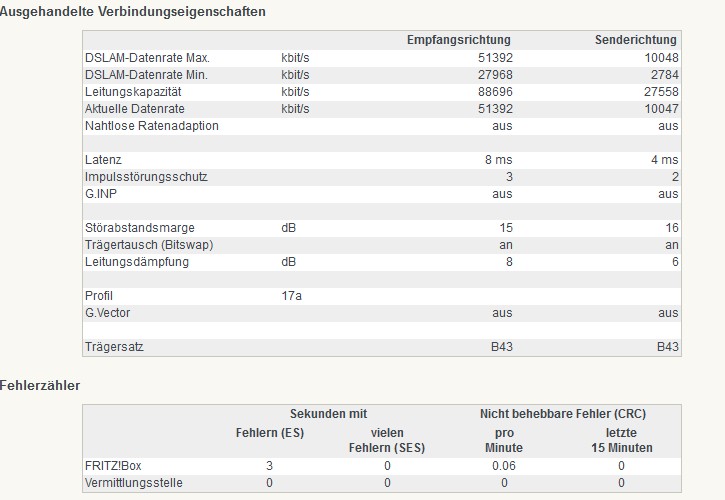Select the 'DSLAM-Datenrate Min.' row label

[146, 75]
